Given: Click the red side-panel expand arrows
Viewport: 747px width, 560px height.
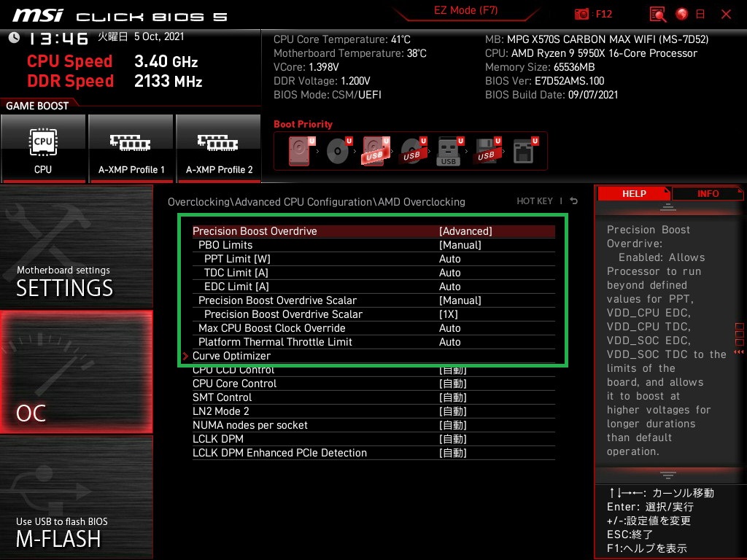Looking at the screenshot, I should (739, 352).
